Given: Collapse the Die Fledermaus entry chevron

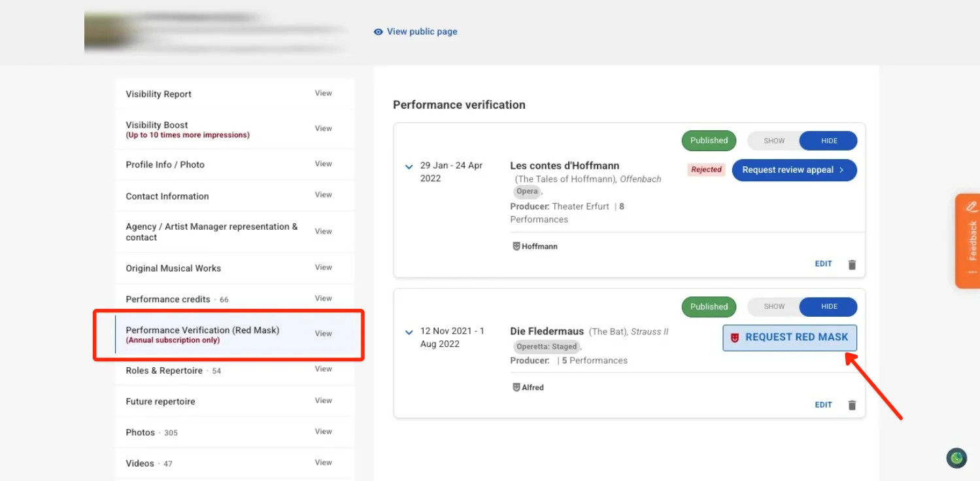Looking at the screenshot, I should coord(409,332).
